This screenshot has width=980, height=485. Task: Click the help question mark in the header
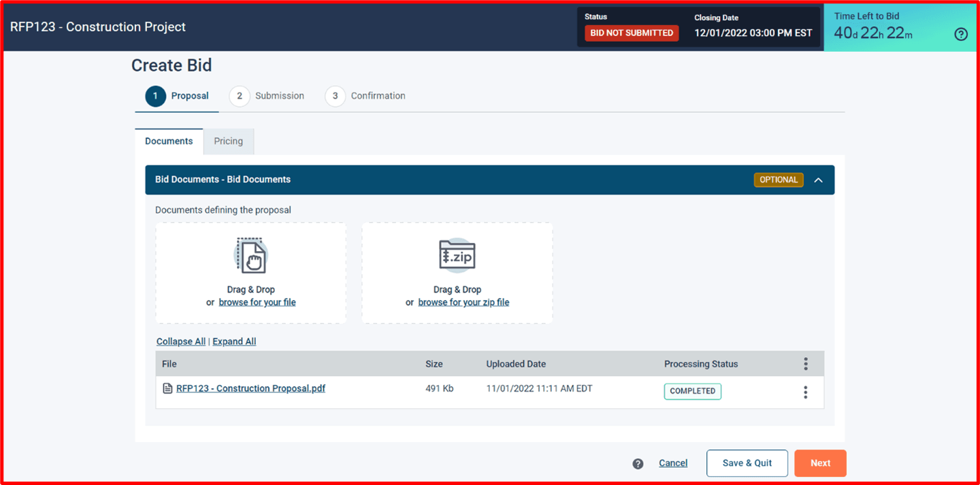pyautogui.click(x=960, y=33)
